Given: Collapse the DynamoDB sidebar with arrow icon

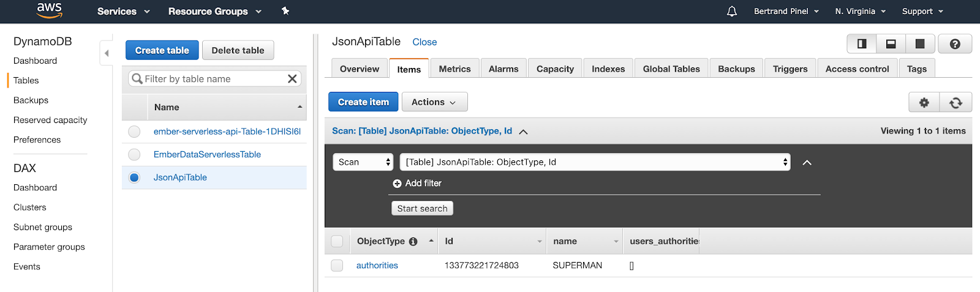Looking at the screenshot, I should [x=107, y=53].
